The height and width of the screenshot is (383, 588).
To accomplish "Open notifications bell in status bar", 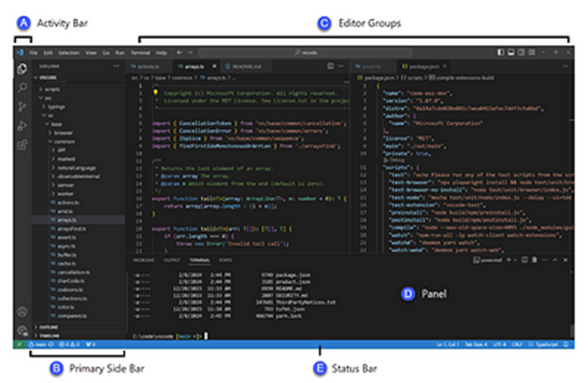I will (565, 344).
